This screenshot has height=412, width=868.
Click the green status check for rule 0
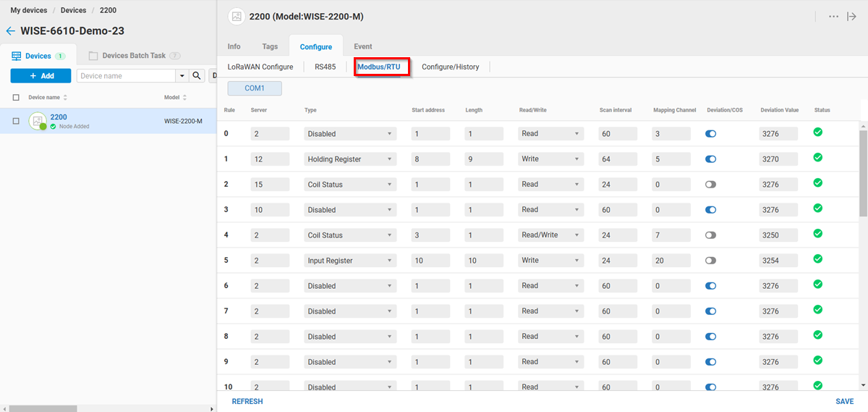coord(818,133)
